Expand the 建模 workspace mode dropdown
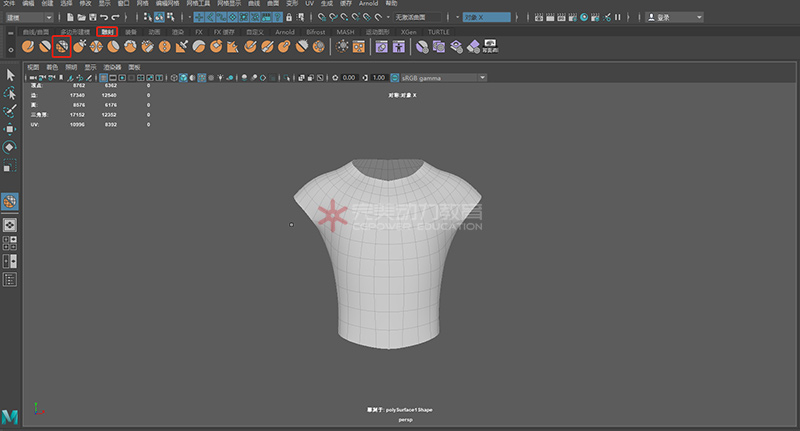 pyautogui.click(x=29, y=17)
